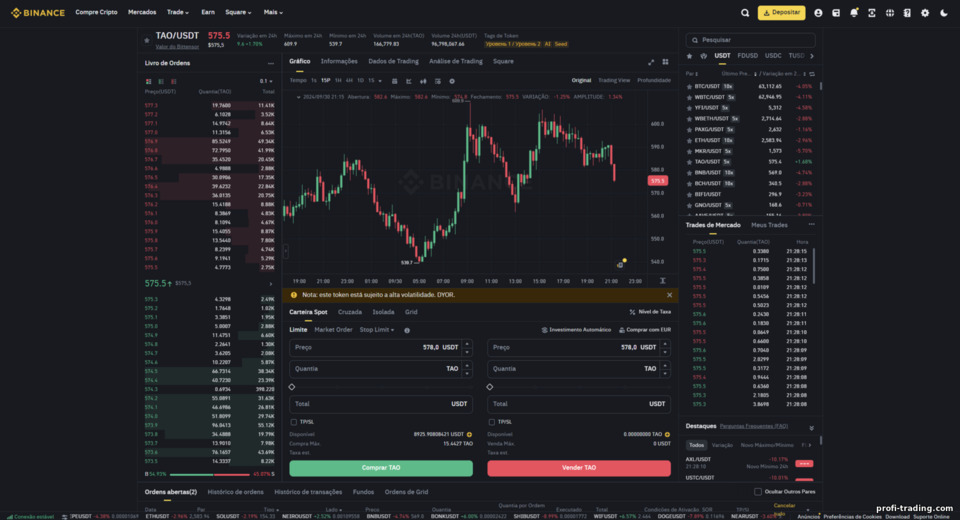This screenshot has width=960, height=520.
Task: Open the Dados de Trading tab
Action: (393, 61)
